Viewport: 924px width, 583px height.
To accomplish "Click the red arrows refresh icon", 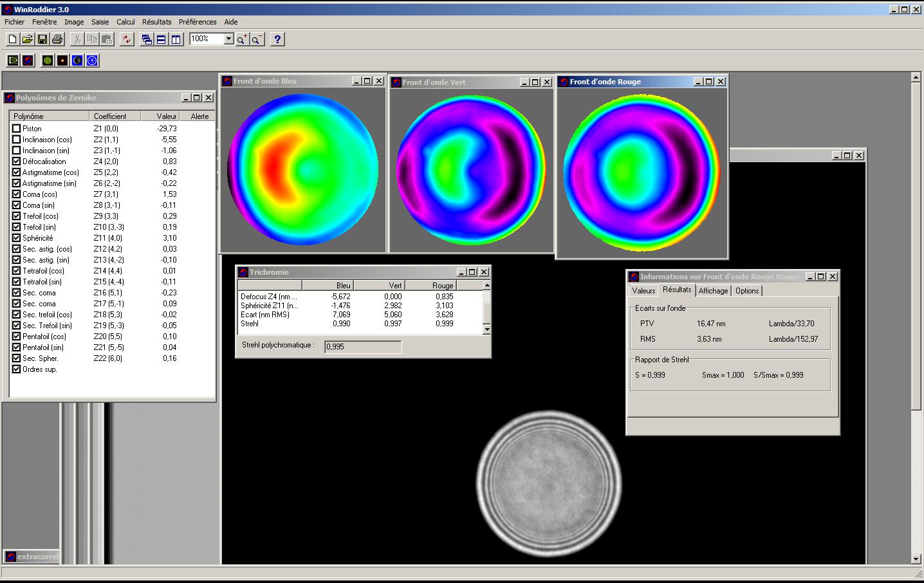I will tap(127, 39).
